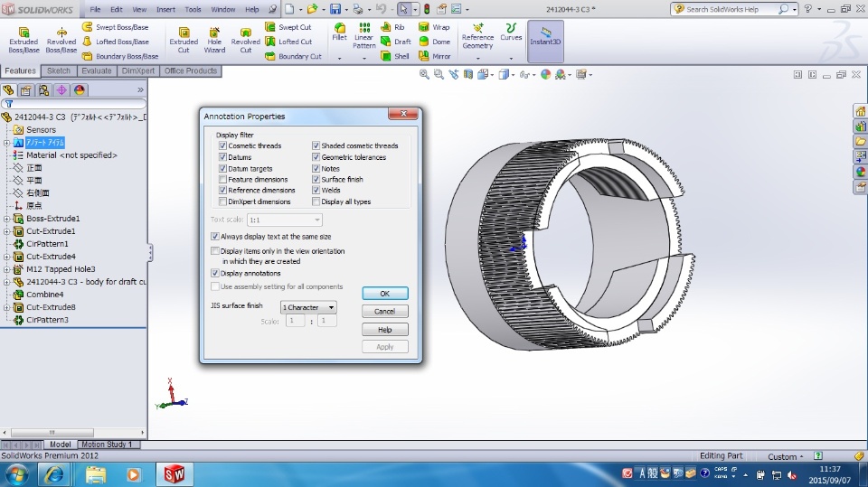Activate the Extruded Cut tool
Image resolution: width=868 pixels, height=487 pixels.
[184, 40]
